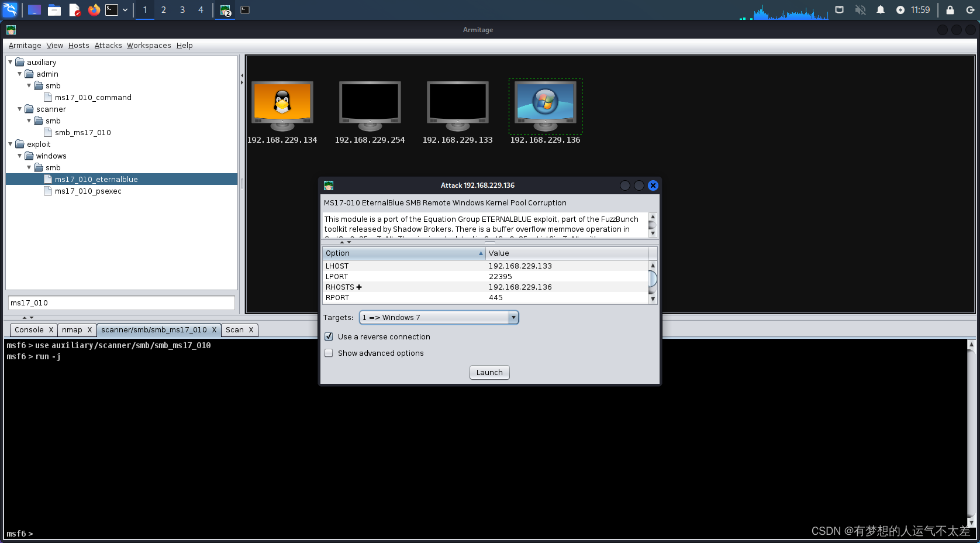
Task: Collapse the scanner tree node
Action: click(19, 109)
